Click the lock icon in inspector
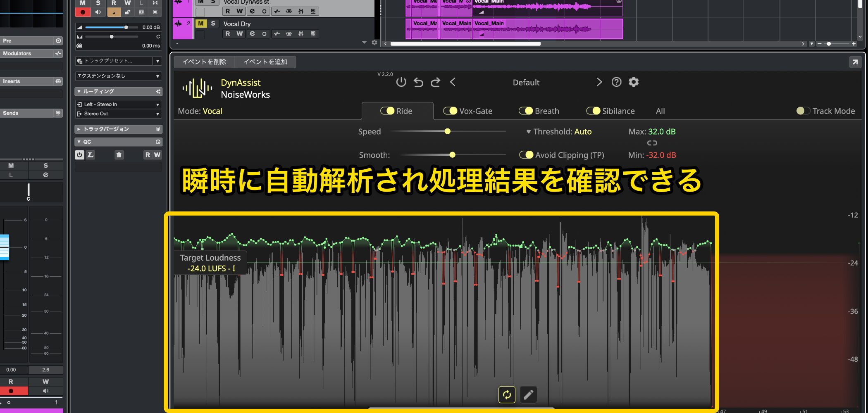Screen dimensions: 868x413 click(x=128, y=12)
